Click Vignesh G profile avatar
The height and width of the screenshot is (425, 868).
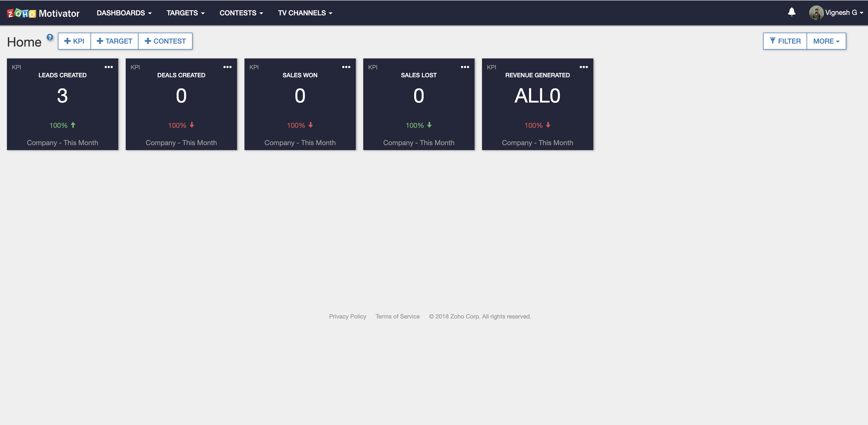[816, 12]
